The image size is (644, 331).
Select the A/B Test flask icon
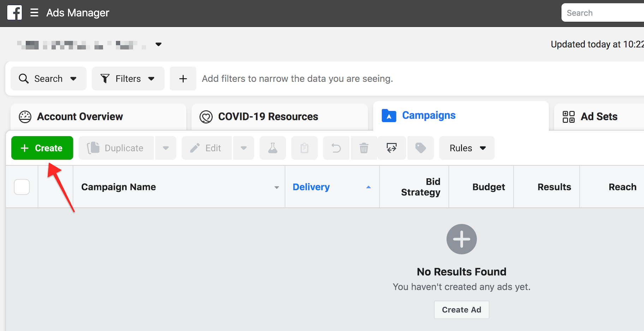(x=272, y=148)
